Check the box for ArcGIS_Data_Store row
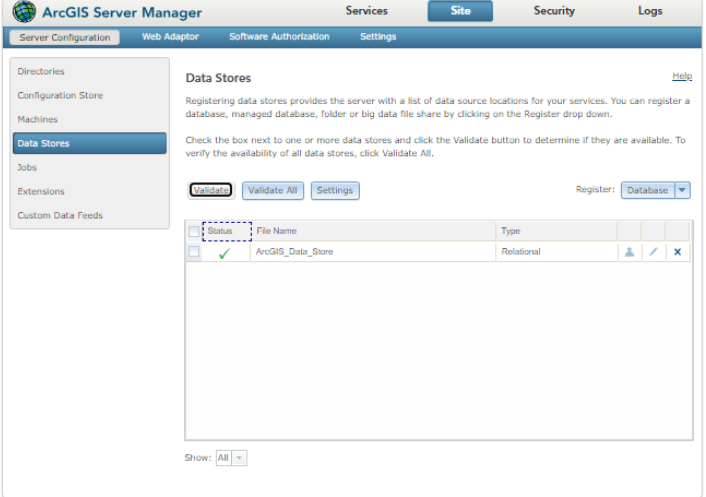The width and height of the screenshot is (706, 497). pos(194,251)
